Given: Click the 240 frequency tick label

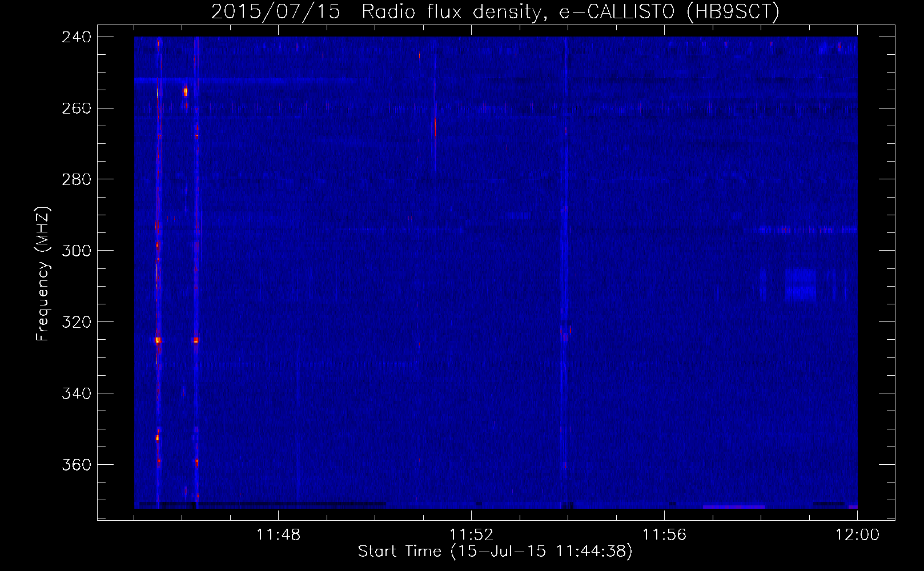Looking at the screenshot, I should coord(77,37).
